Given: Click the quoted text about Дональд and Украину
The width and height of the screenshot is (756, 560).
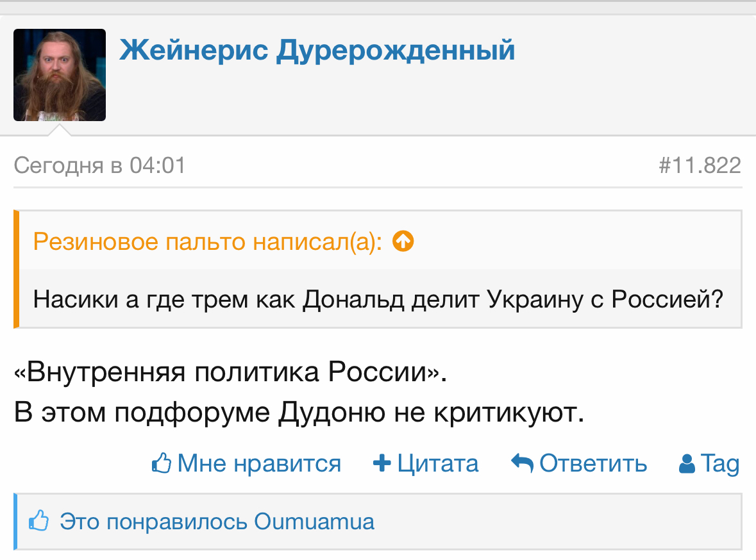Looking at the screenshot, I should point(378,299).
